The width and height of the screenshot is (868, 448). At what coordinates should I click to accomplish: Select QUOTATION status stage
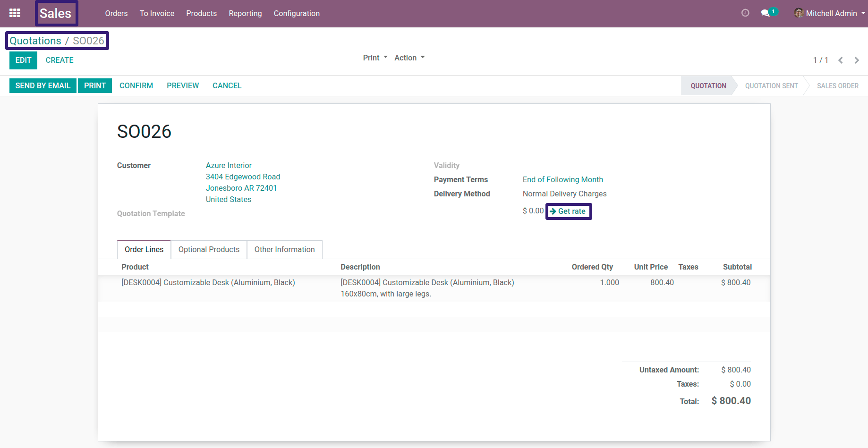[x=708, y=86]
